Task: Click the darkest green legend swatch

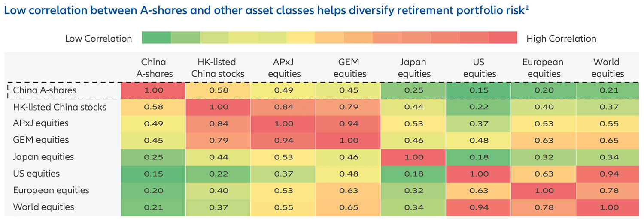Action: click(157, 38)
